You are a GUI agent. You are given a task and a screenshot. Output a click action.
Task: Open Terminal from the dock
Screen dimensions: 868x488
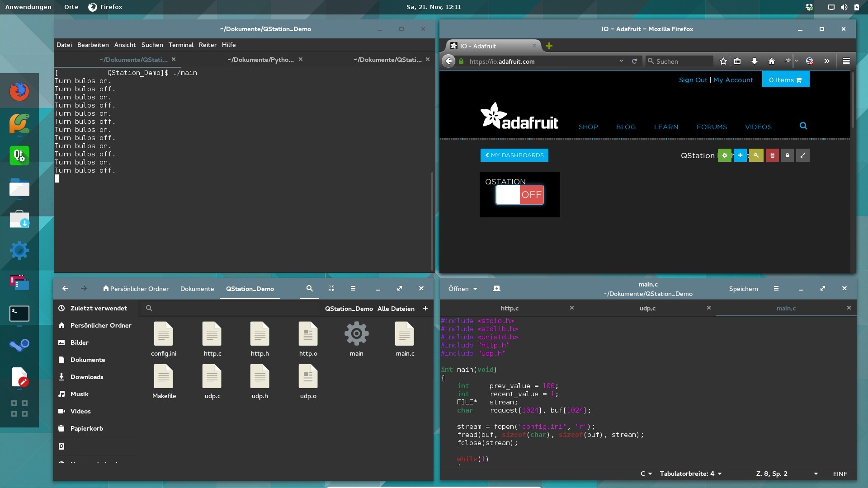[x=19, y=314]
